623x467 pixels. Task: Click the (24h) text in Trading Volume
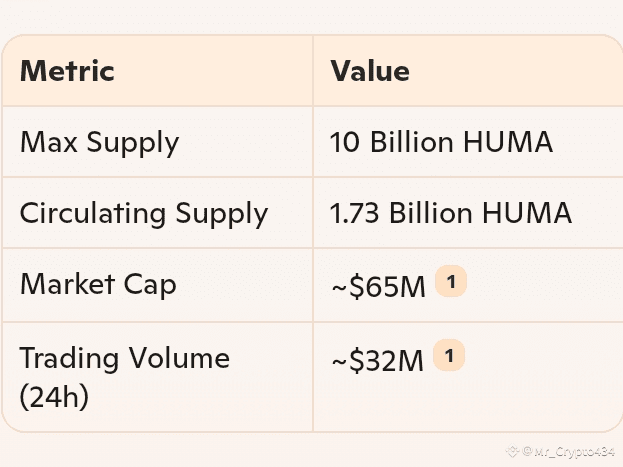click(x=54, y=396)
